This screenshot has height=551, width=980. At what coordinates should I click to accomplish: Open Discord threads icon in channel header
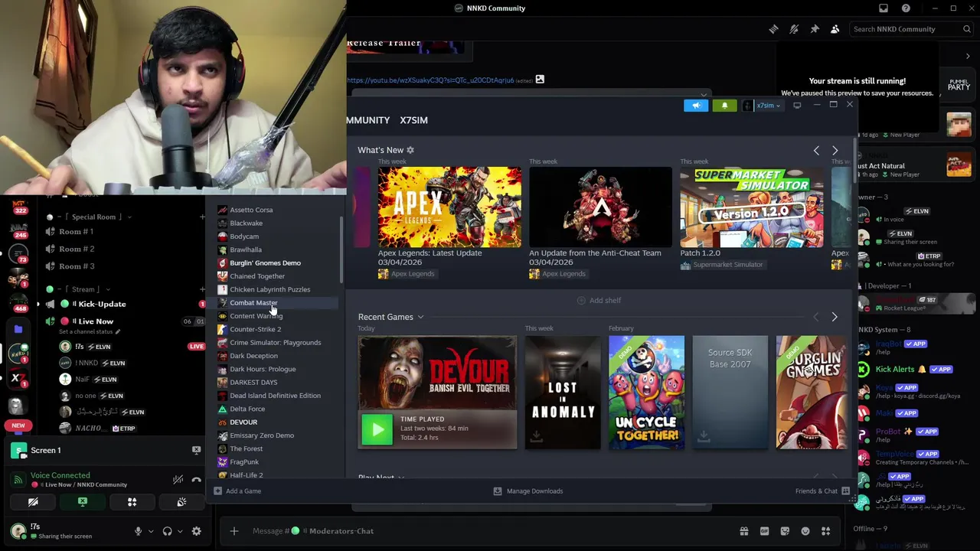(x=773, y=29)
